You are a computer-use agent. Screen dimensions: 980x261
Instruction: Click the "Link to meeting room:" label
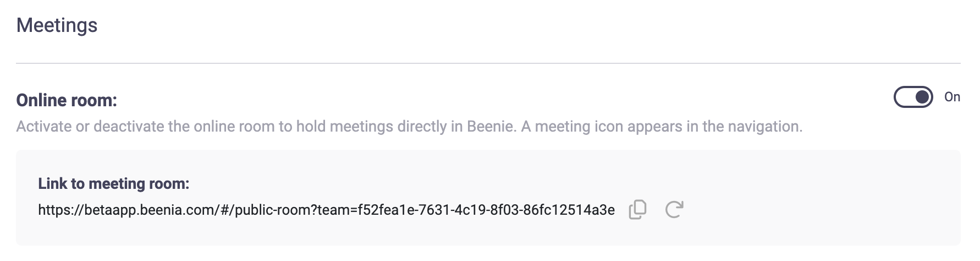113,184
